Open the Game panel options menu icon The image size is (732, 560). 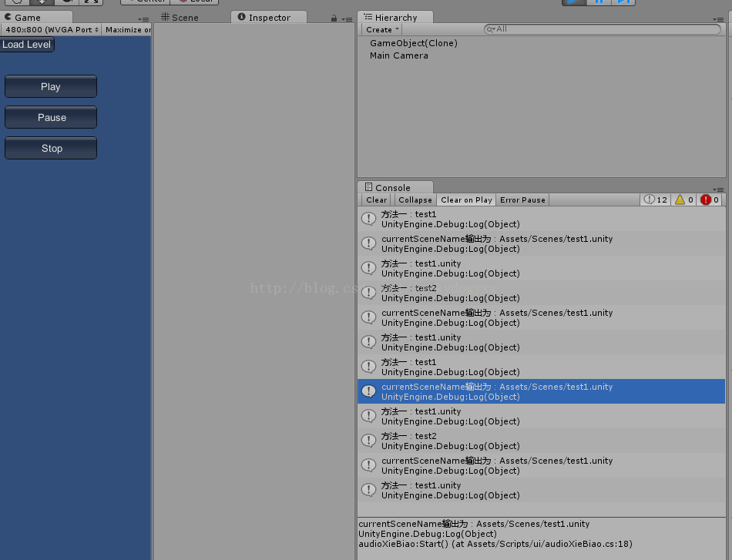pyautogui.click(x=144, y=19)
